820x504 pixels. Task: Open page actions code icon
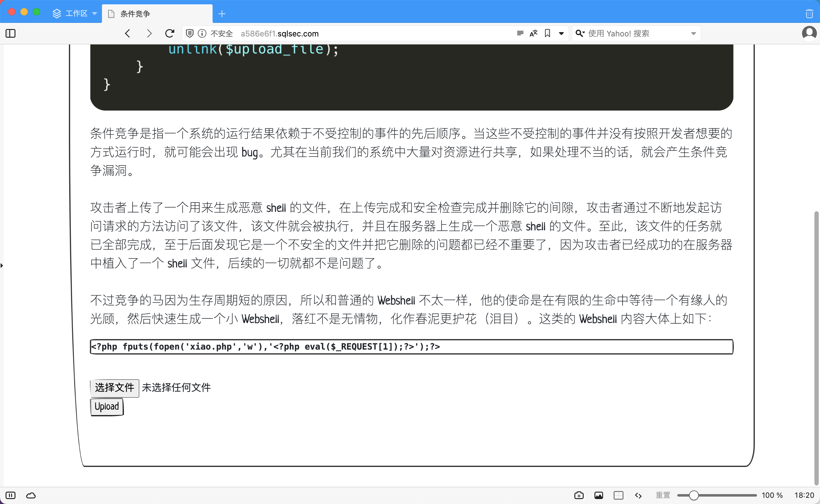point(638,495)
